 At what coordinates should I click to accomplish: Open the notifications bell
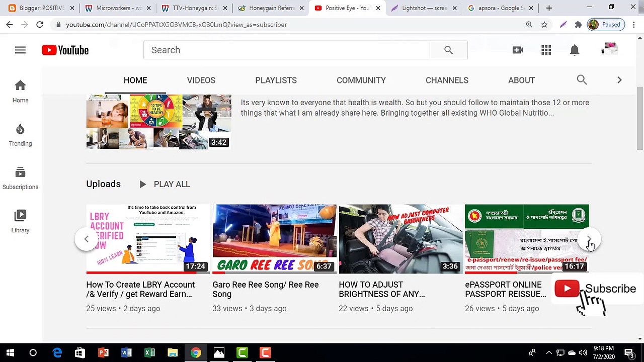[575, 50]
